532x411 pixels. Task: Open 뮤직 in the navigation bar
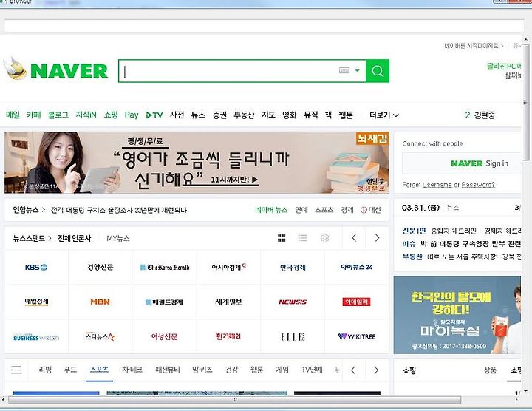[x=311, y=115]
